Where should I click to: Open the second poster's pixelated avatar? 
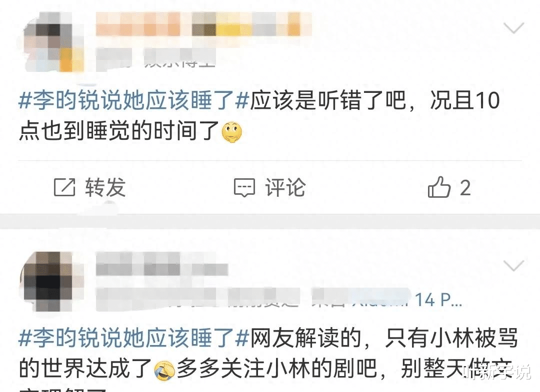coord(52,281)
